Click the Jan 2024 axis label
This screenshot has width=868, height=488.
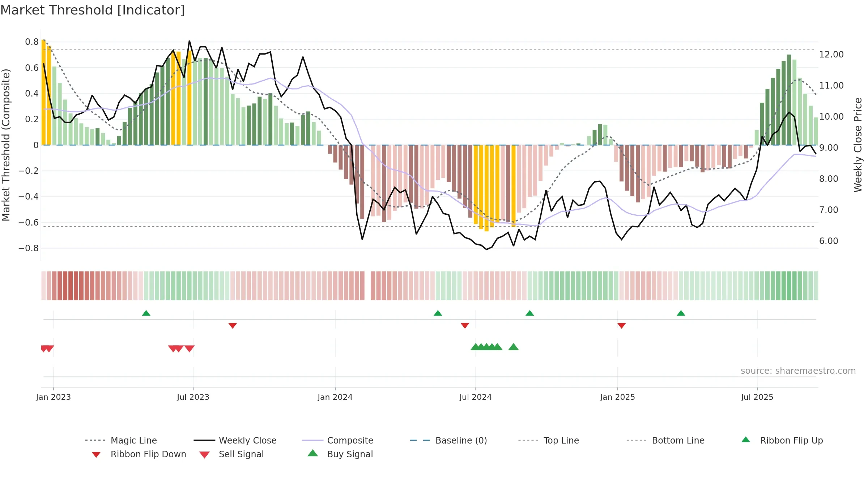pos(335,397)
